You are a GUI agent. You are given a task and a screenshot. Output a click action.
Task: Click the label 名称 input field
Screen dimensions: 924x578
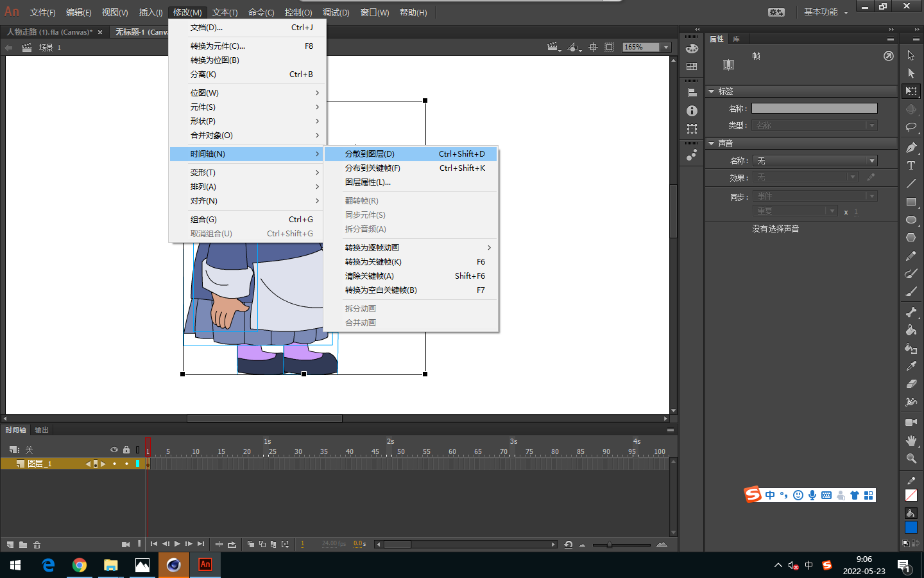coord(814,109)
